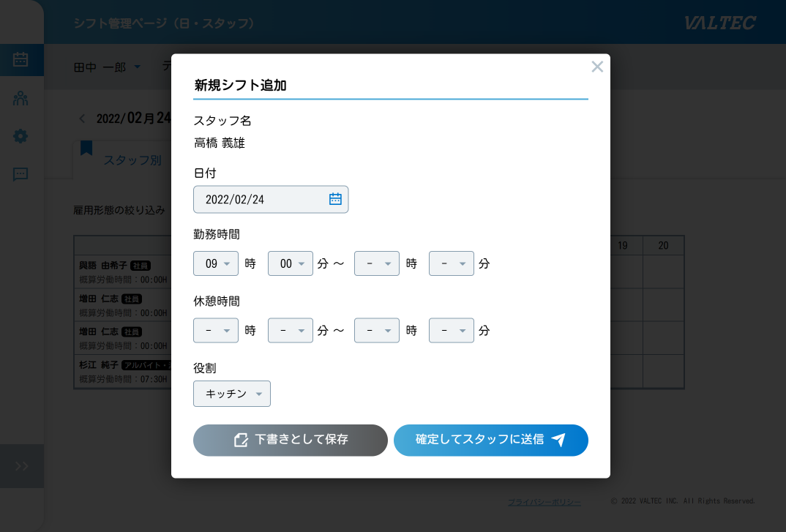This screenshot has width=786, height=532.
Task: Click the date picker calendar icon
Action: [335, 199]
